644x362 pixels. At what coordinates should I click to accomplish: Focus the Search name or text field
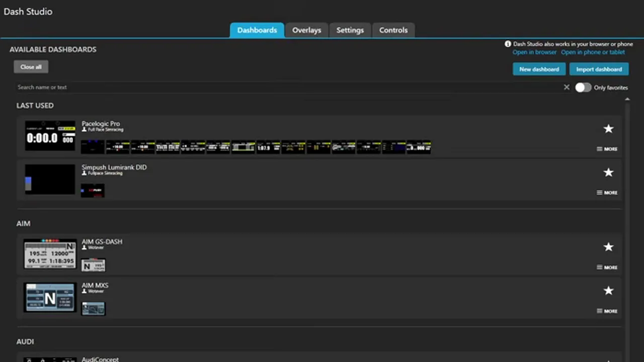coord(289,87)
